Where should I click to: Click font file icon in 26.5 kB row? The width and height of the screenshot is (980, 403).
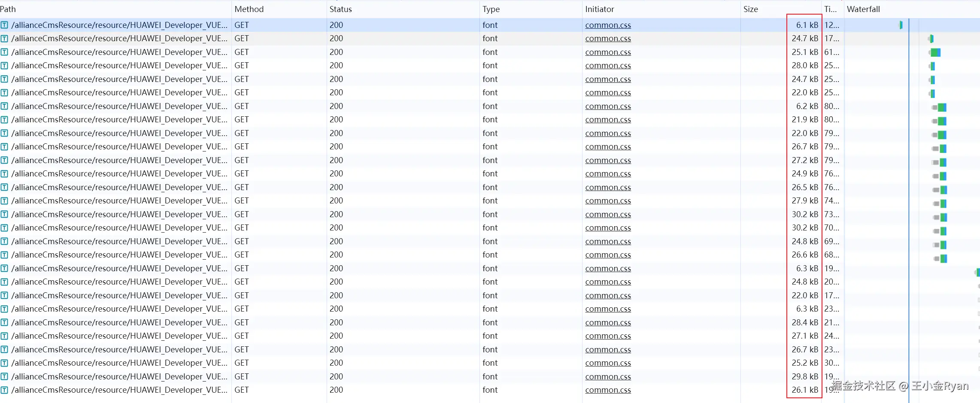[x=4, y=187]
